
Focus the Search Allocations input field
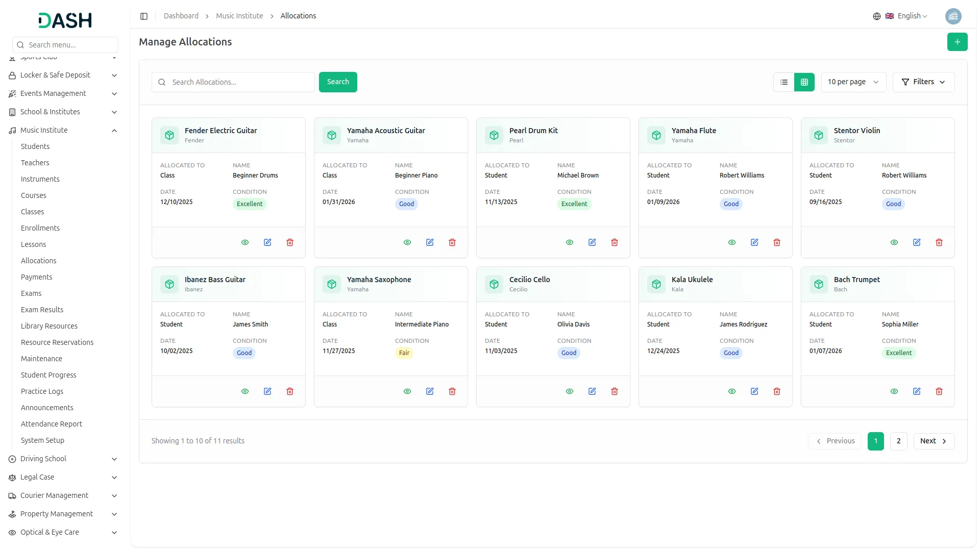(x=240, y=82)
